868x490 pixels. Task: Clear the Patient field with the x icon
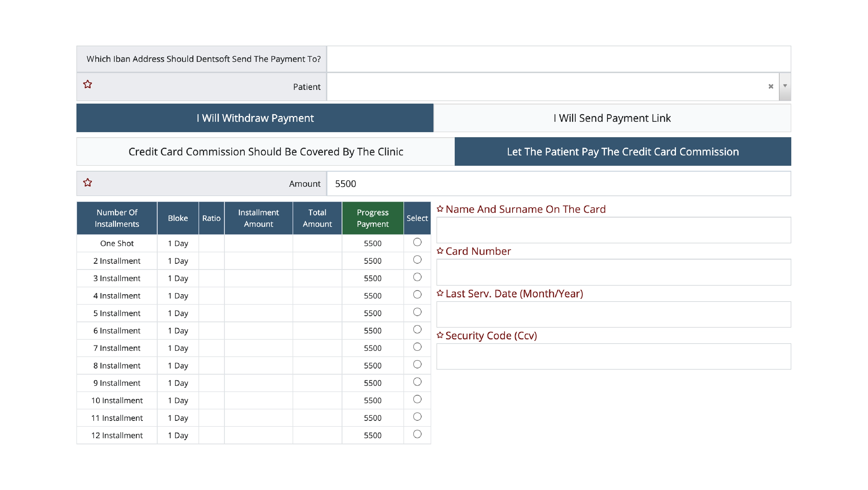point(770,87)
